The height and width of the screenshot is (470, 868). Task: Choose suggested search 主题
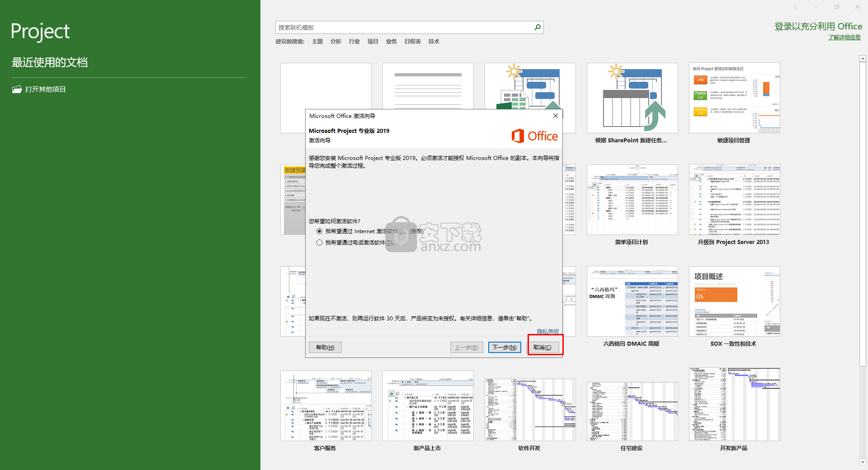click(x=317, y=42)
